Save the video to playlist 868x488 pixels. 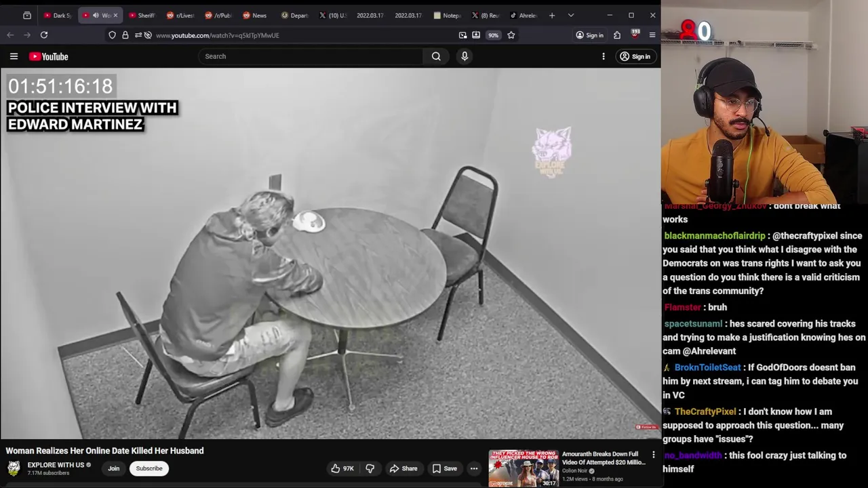pyautogui.click(x=445, y=468)
